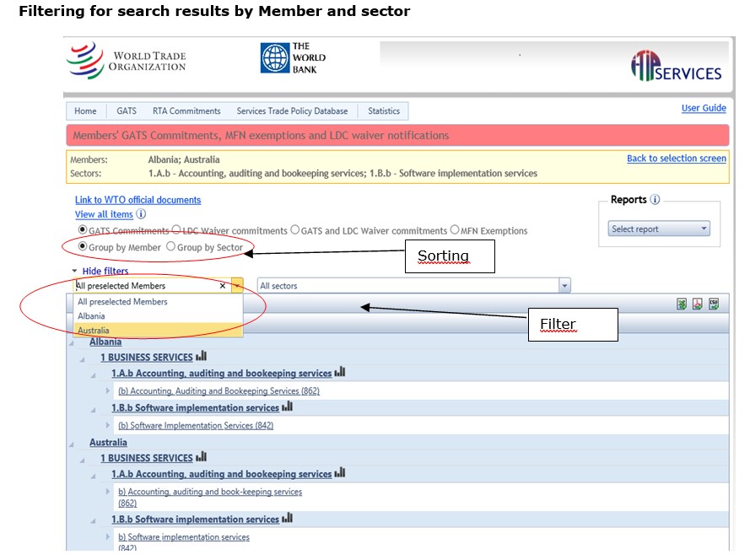The image size is (750, 560).
Task: Select the GATS Commitments radio button
Action: point(83,229)
